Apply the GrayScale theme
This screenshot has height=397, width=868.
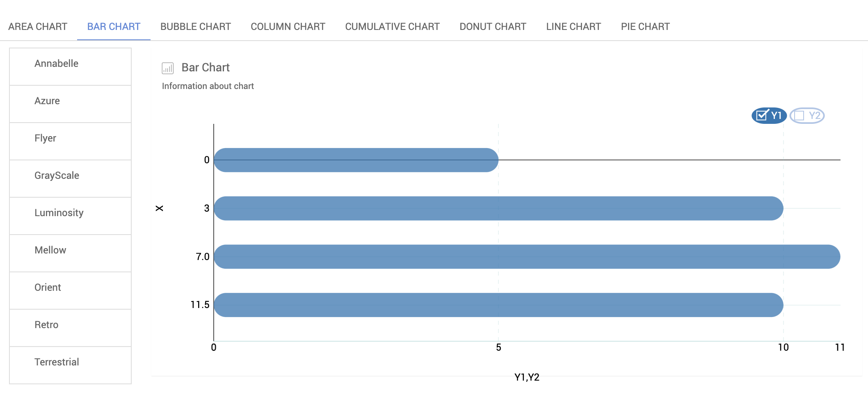coord(70,176)
